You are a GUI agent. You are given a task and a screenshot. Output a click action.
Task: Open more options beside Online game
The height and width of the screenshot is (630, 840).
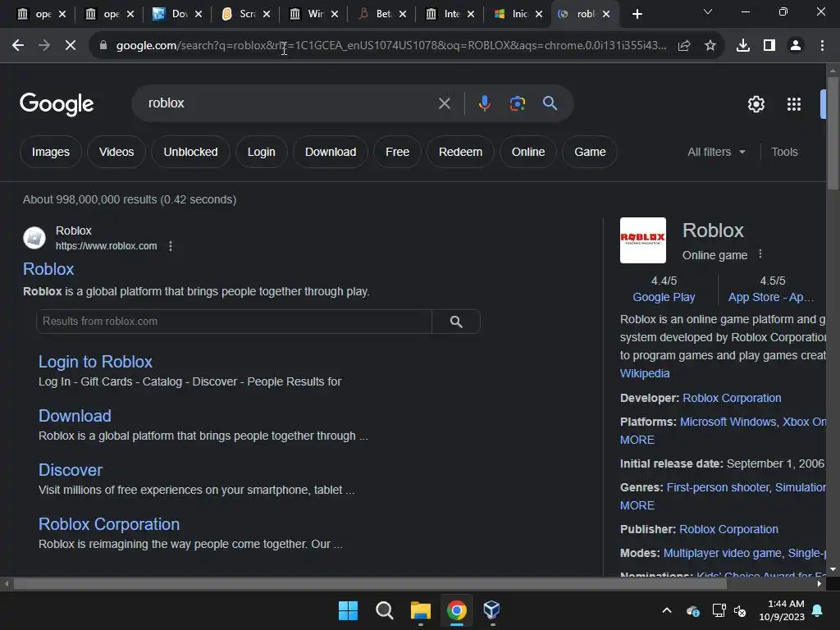760,254
